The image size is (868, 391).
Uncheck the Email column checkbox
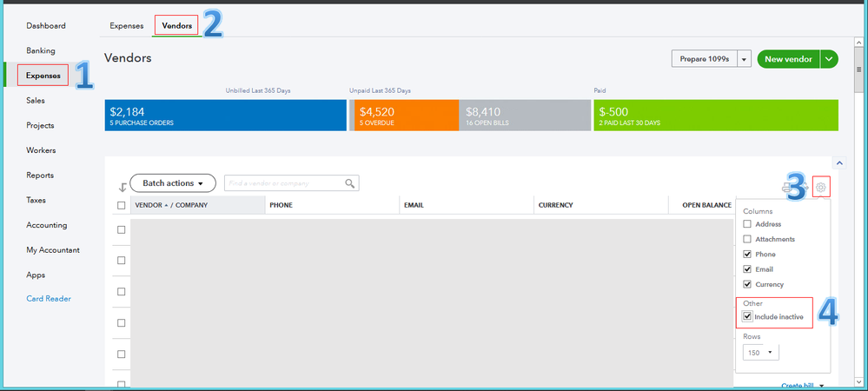[x=746, y=269]
